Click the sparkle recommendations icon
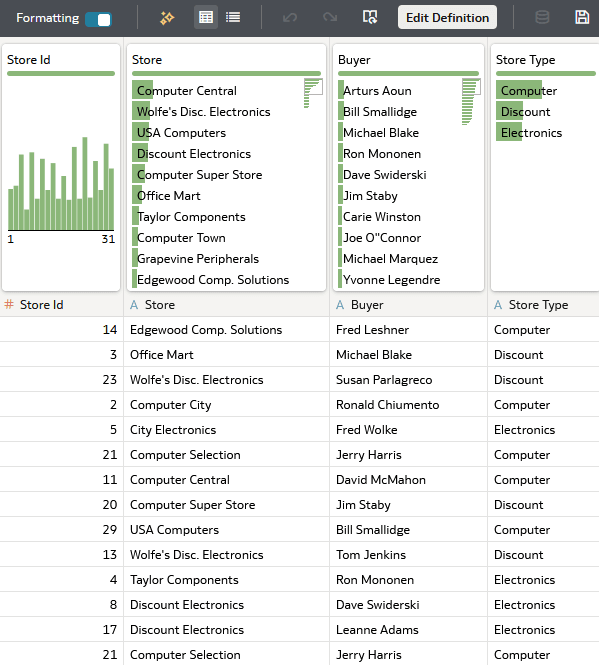 [x=167, y=18]
